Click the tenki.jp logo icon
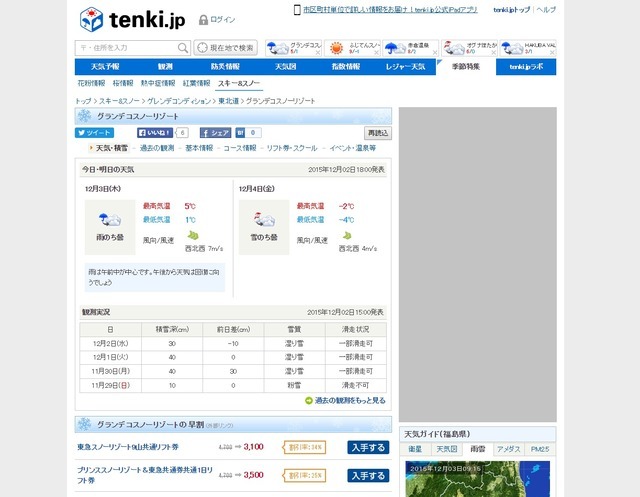The width and height of the screenshot is (640, 497). tap(91, 19)
